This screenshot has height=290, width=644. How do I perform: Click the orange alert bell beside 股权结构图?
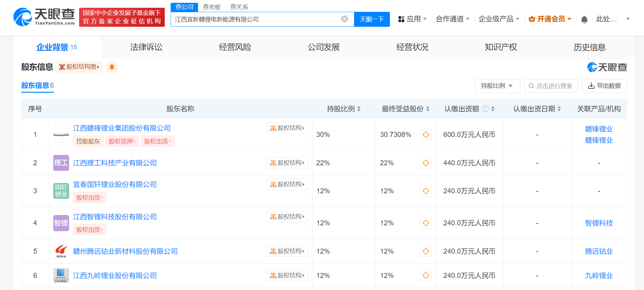[112, 67]
